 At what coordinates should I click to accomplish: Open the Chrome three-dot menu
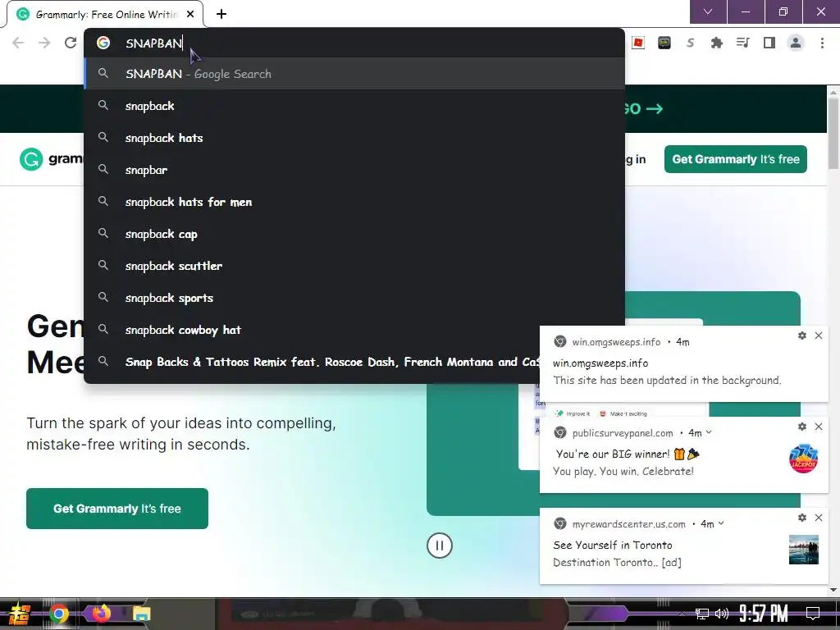tap(822, 43)
